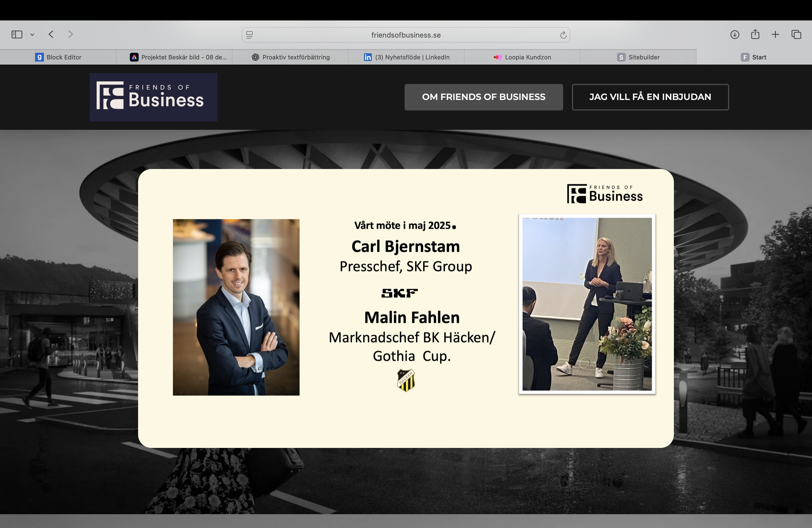Switch to the Loopia Kundzon tab
812x528 pixels.
[522, 57]
